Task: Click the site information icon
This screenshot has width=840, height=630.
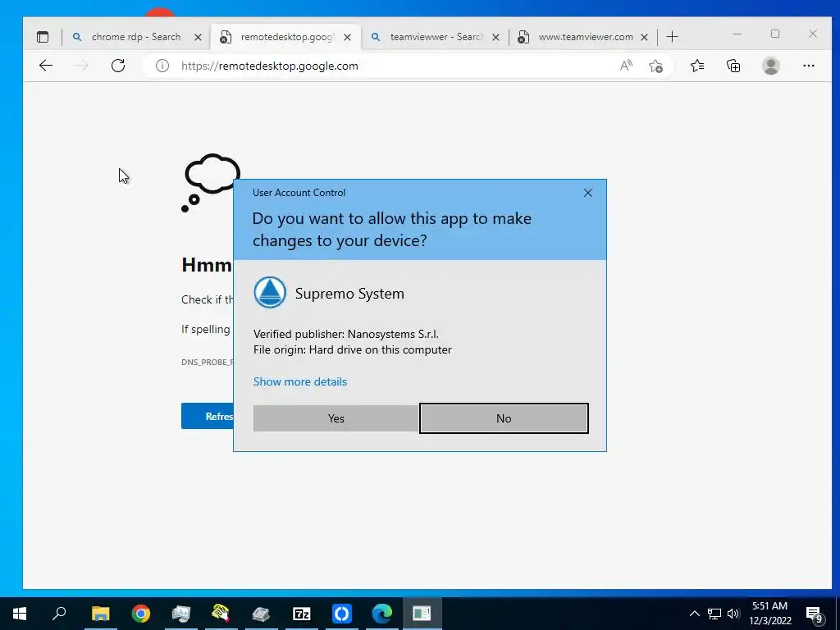Action: [162, 66]
